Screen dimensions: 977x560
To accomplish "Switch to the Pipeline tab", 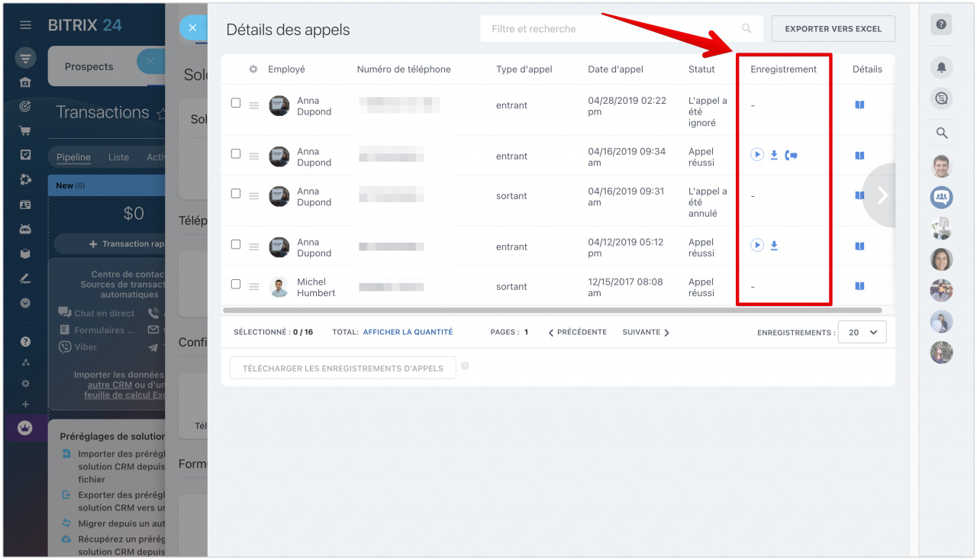I will point(73,157).
